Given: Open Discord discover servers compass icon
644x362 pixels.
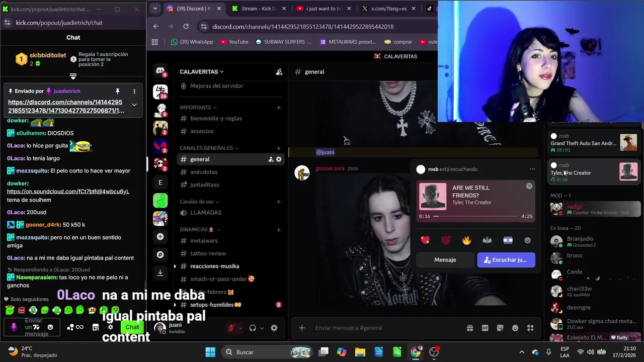Looking at the screenshot, I should point(160,254).
